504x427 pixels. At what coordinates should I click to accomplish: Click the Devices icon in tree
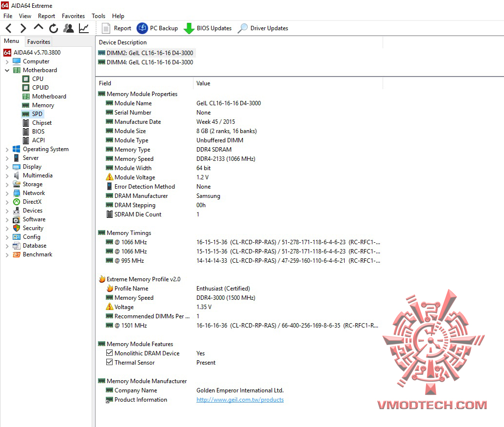[17, 211]
